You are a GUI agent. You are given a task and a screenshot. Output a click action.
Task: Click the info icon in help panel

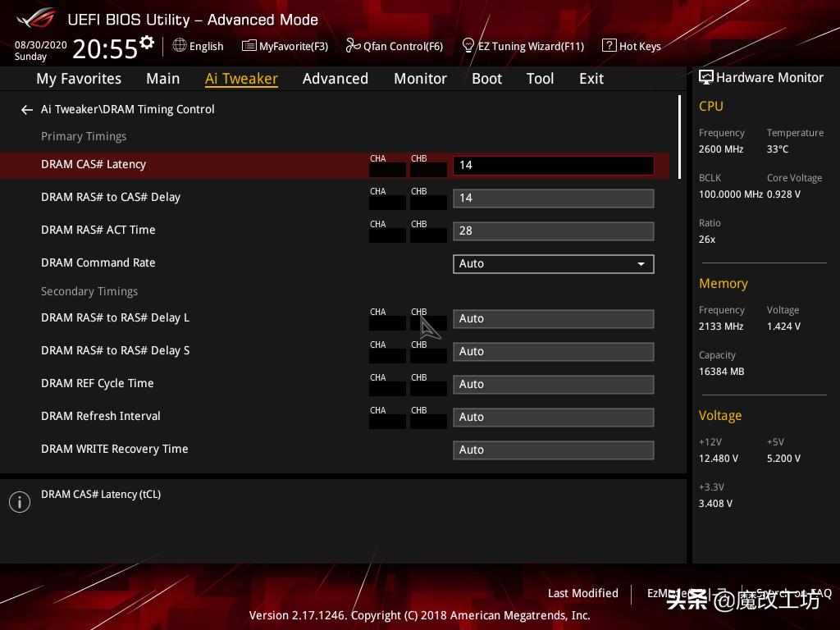coord(20,502)
